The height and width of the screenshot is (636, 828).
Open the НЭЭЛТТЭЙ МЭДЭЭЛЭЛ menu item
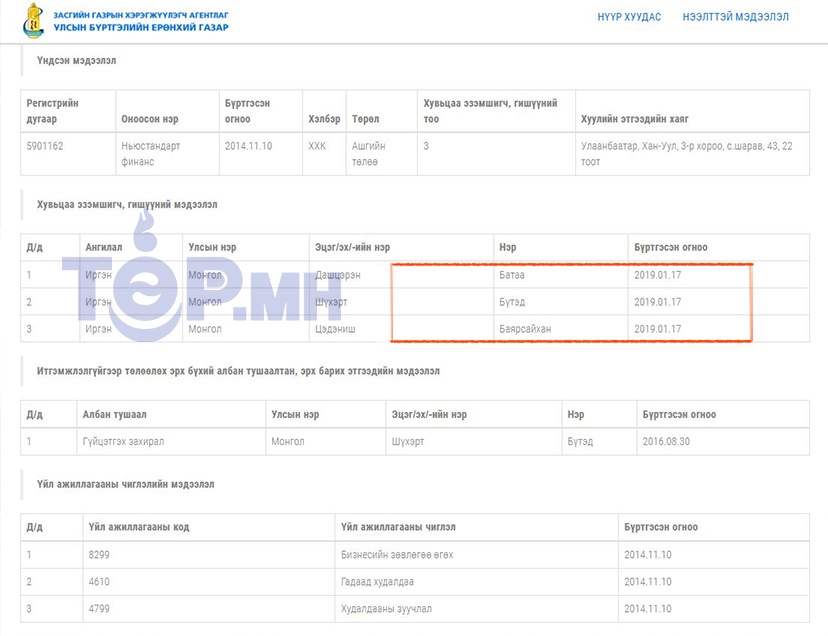click(735, 18)
